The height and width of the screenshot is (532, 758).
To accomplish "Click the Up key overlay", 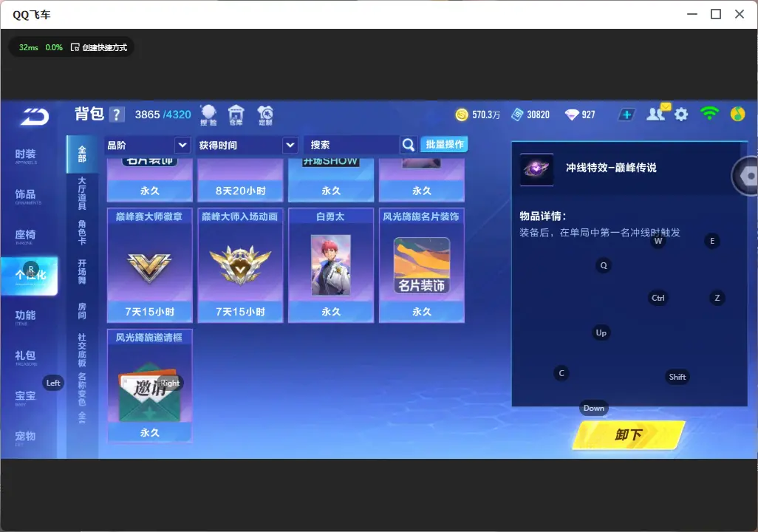I will coord(601,332).
